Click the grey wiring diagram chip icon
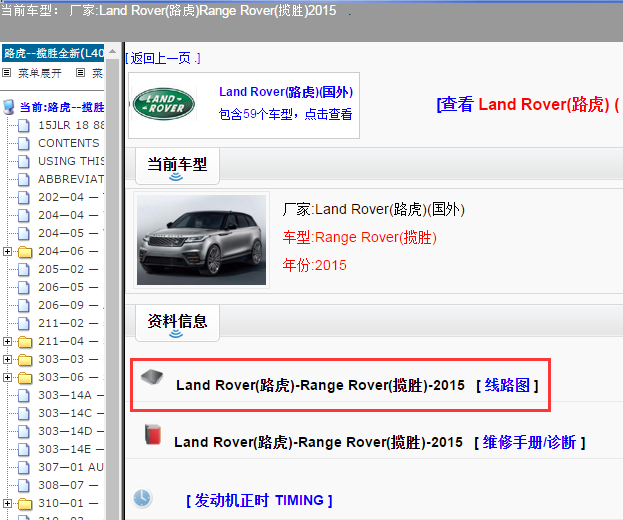 (x=152, y=377)
